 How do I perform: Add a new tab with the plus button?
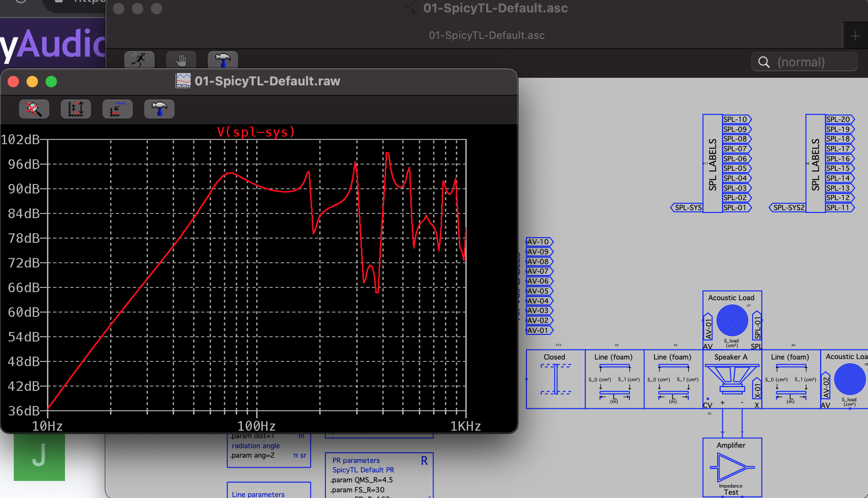pos(855,36)
